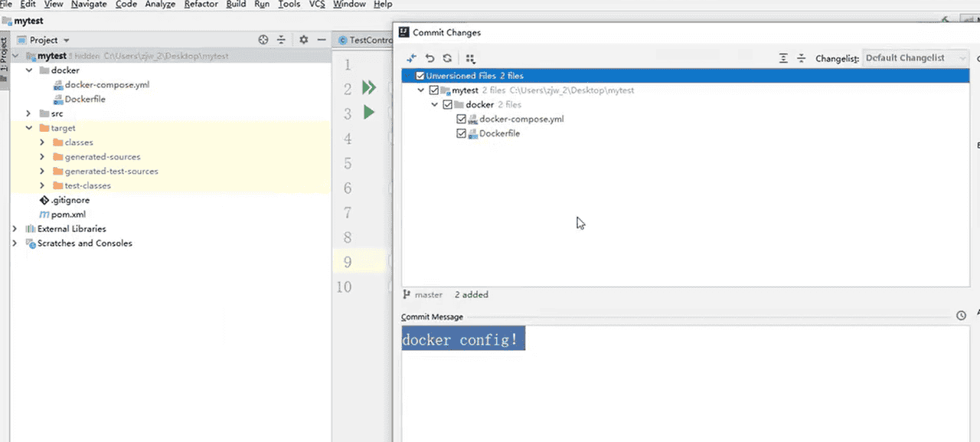Open Project panel settings gear icon
980x442 pixels.
(x=303, y=38)
